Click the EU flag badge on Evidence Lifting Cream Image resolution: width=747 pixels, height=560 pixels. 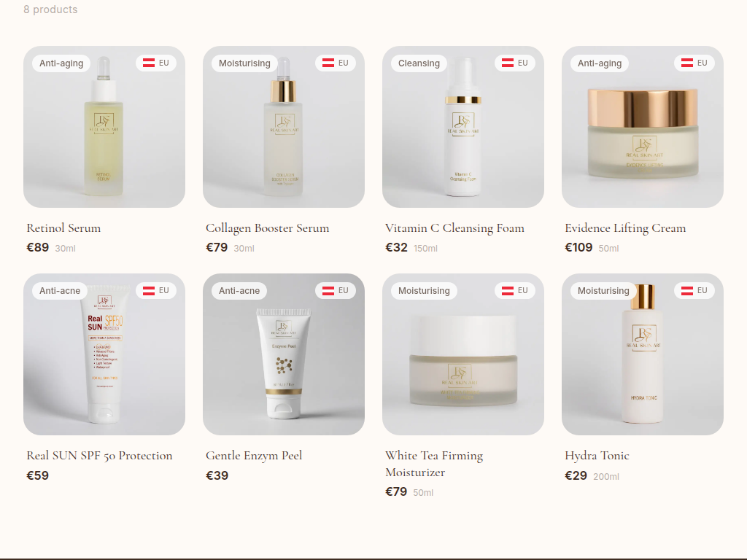click(694, 63)
